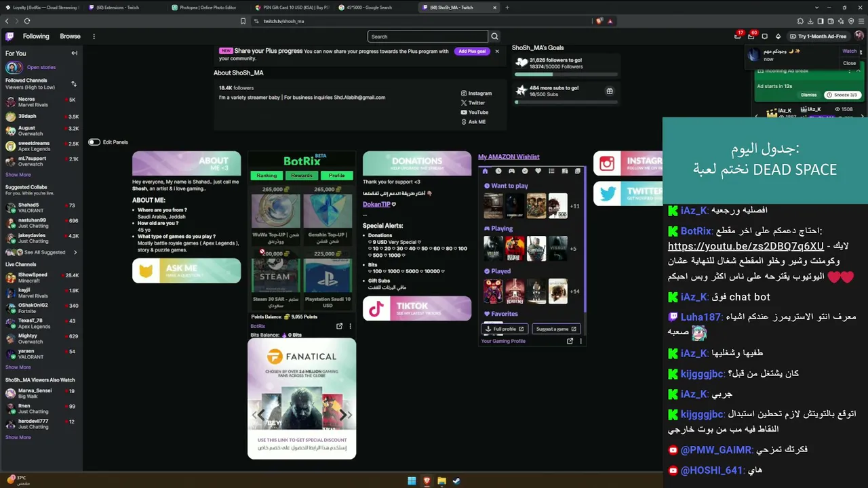Collapse the Incoming Ad Break panel
868x488 pixels.
(x=858, y=71)
